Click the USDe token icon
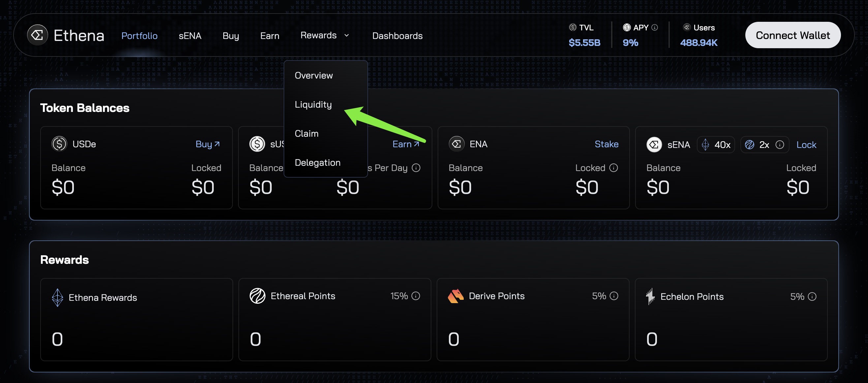This screenshot has height=383, width=868. tap(59, 144)
